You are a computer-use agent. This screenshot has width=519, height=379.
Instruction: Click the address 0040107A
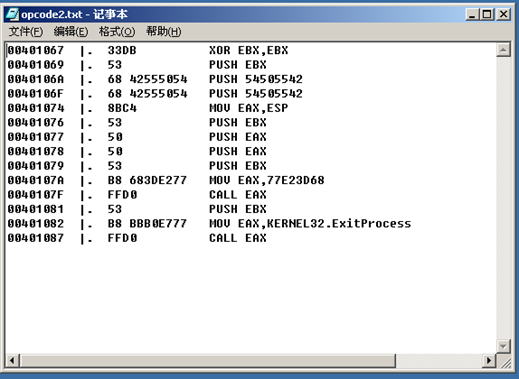pyautogui.click(x=36, y=180)
